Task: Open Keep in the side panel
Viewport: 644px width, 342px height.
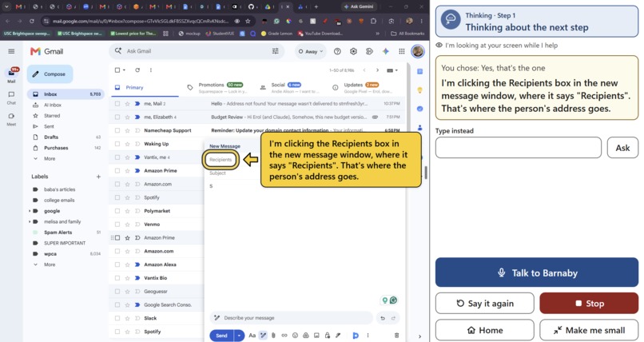Action: click(x=419, y=90)
